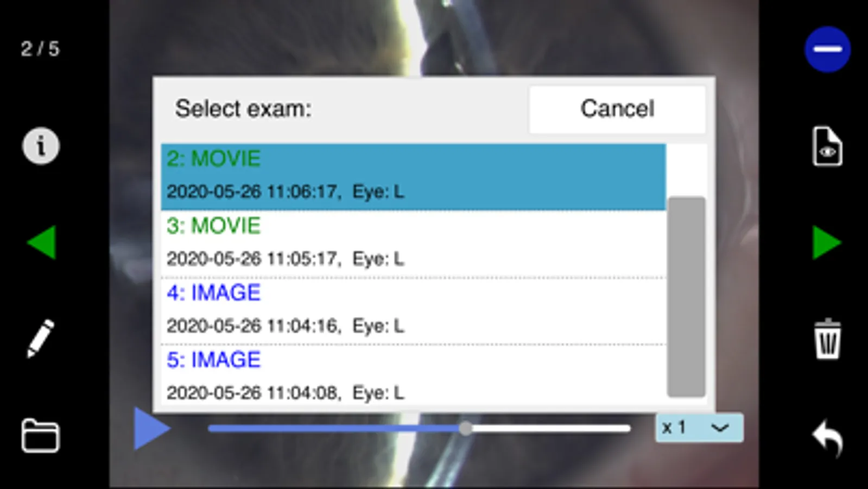Click the 2 / 5 exam counter
The image size is (868, 489).
coord(40,49)
